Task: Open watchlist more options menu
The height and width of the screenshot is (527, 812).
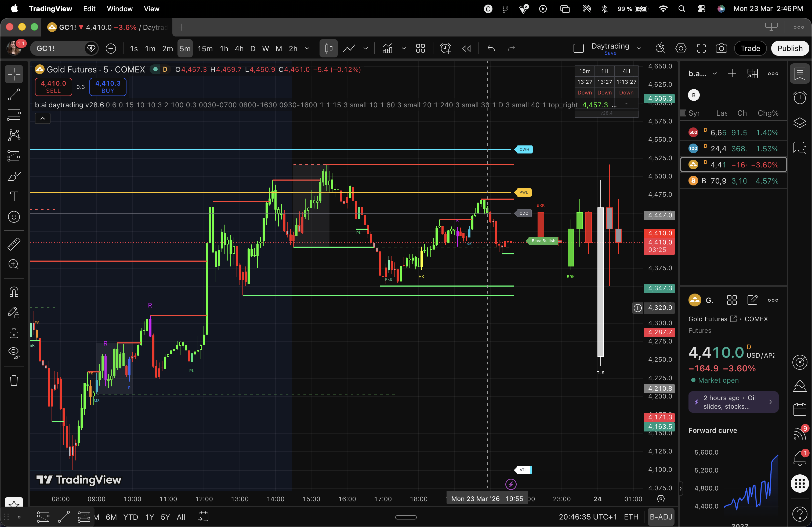Action: pyautogui.click(x=773, y=74)
